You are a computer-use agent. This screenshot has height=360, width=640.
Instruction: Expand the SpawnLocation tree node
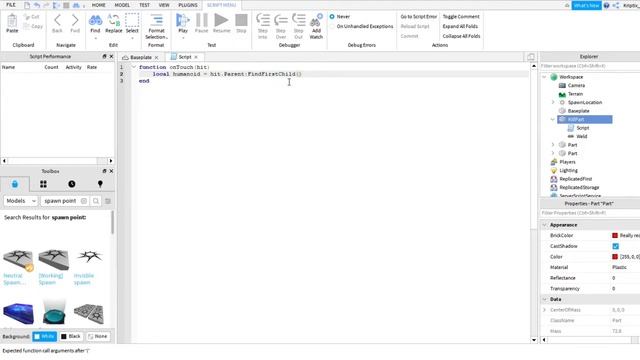tap(553, 102)
